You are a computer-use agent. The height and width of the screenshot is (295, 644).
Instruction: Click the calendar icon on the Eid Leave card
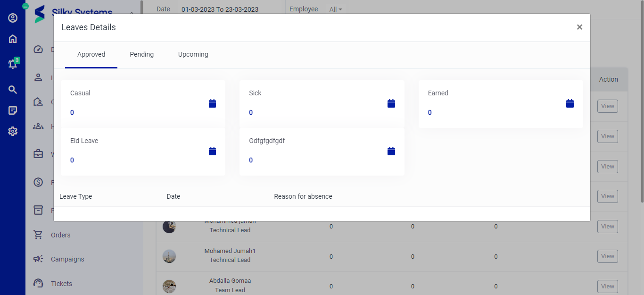pyautogui.click(x=212, y=151)
